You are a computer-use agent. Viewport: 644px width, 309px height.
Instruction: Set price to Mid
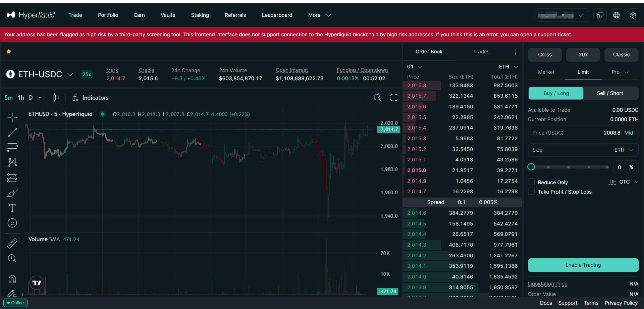[x=629, y=133]
